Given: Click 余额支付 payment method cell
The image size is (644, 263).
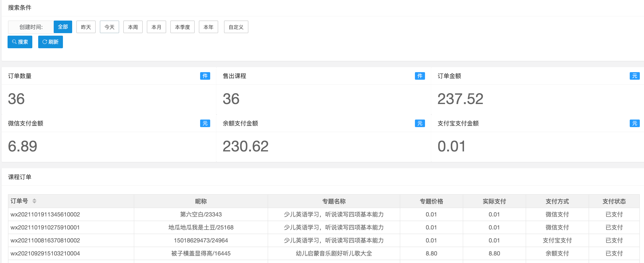Looking at the screenshot, I should click(557, 254).
